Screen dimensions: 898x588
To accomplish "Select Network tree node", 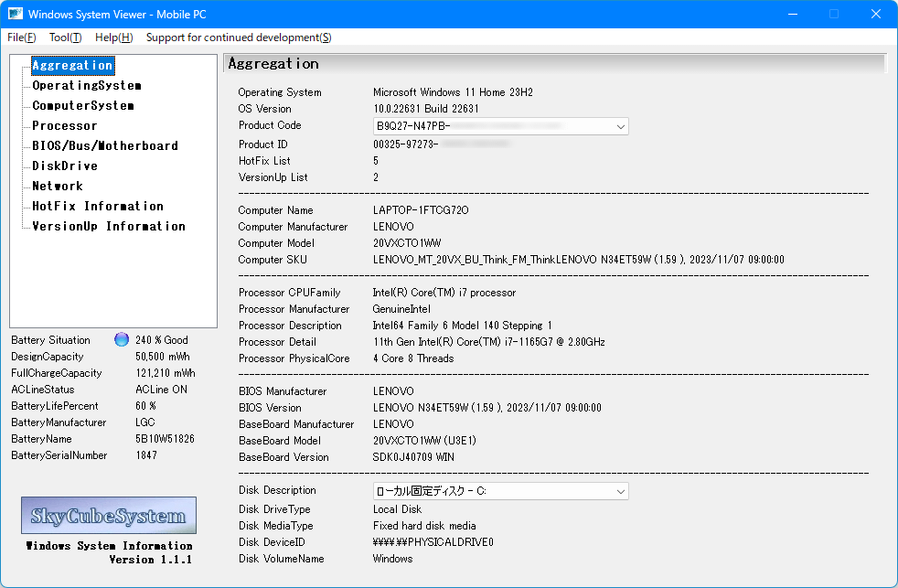I will (x=58, y=186).
